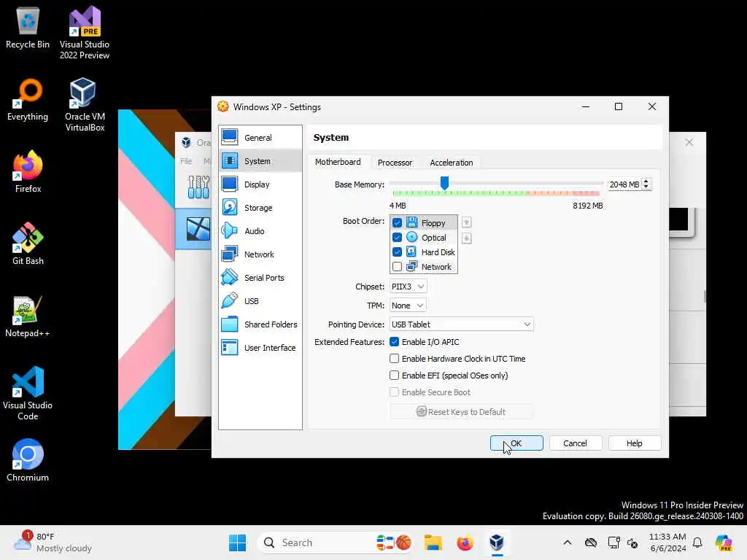This screenshot has height=560, width=747.
Task: Open Oracle VM VirtualBox desktop shortcut
Action: coord(85,105)
